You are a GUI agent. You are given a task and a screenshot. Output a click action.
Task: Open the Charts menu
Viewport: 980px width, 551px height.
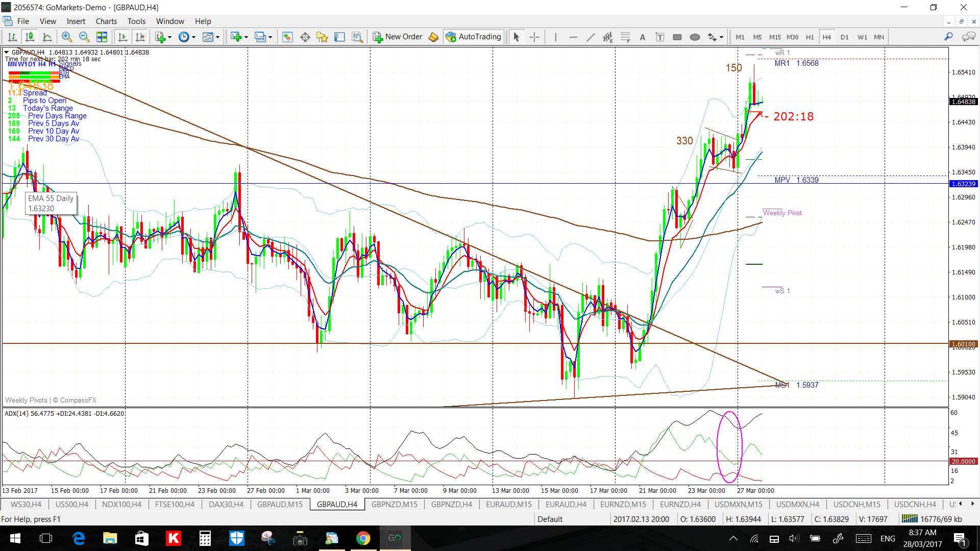[106, 21]
